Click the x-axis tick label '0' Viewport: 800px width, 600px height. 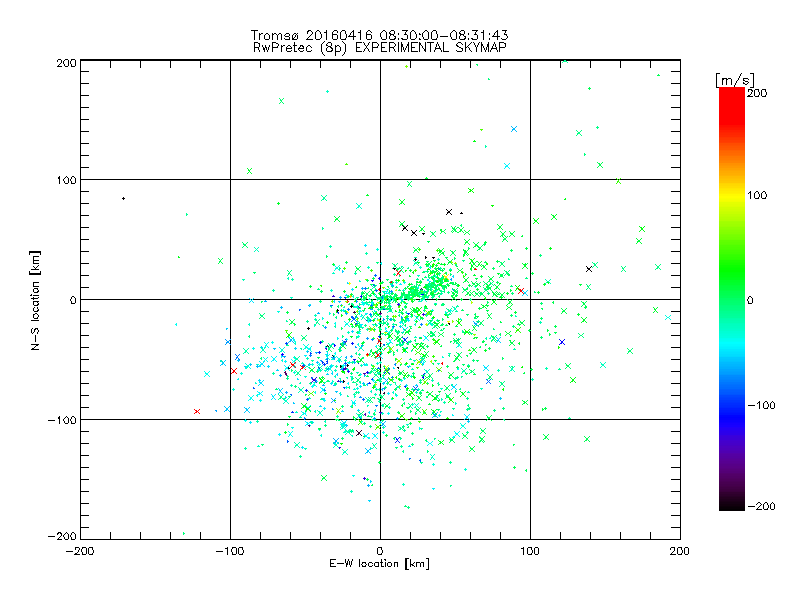(380, 551)
